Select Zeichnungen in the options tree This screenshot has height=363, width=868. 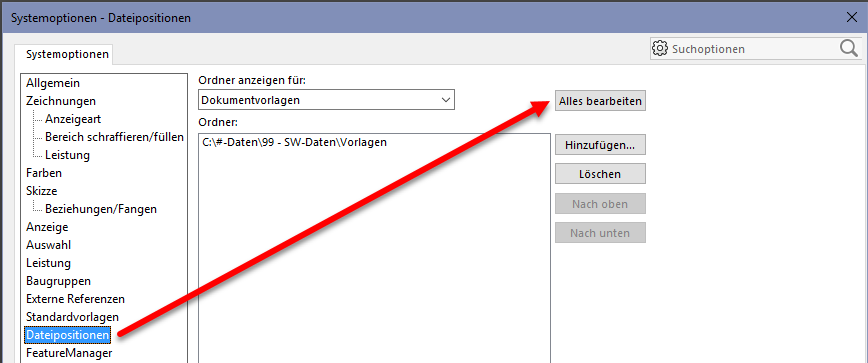click(61, 101)
